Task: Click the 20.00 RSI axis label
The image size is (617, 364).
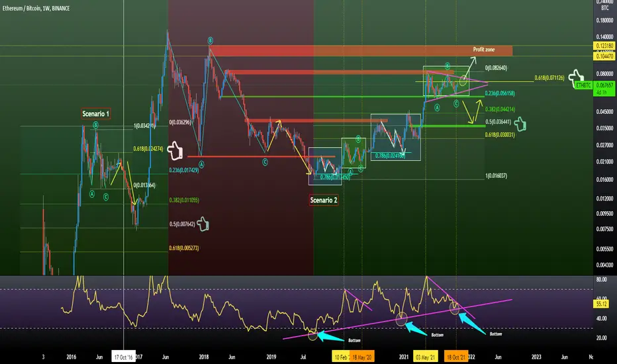Action: [x=602, y=338]
